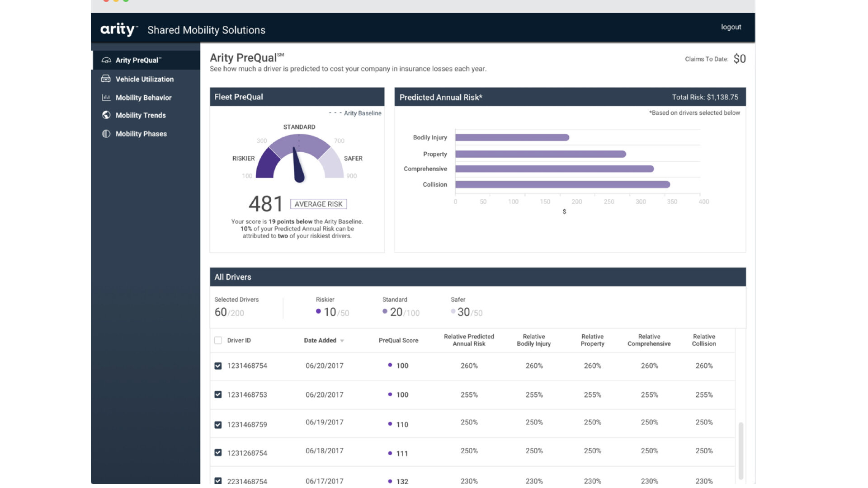Viewport: 868px width, 488px height.
Task: Click date 06/18/2017 cell
Action: (x=325, y=450)
